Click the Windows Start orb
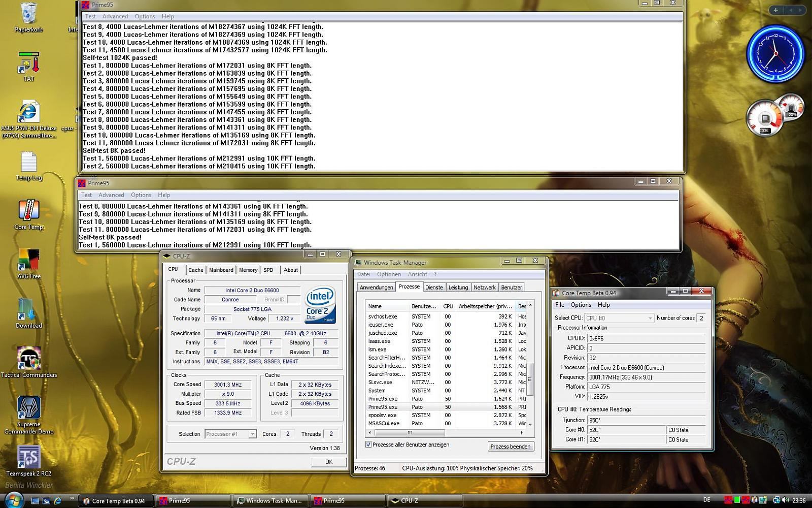812x508 pixels. coord(13,500)
